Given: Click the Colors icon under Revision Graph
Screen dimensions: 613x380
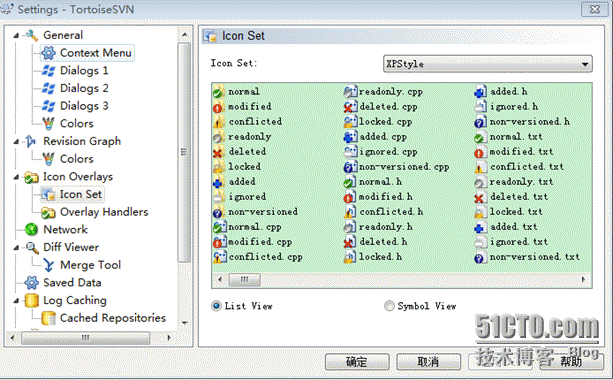Looking at the screenshot, I should click(48, 159).
